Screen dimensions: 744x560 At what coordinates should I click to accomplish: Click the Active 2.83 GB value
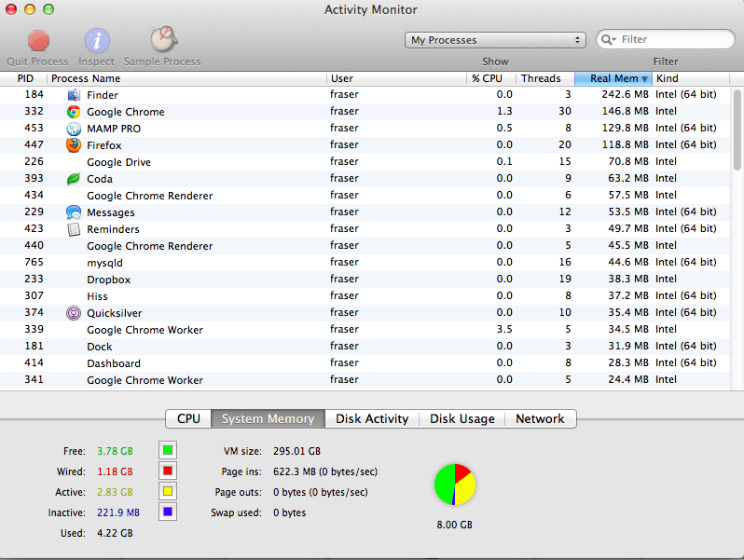(115, 492)
